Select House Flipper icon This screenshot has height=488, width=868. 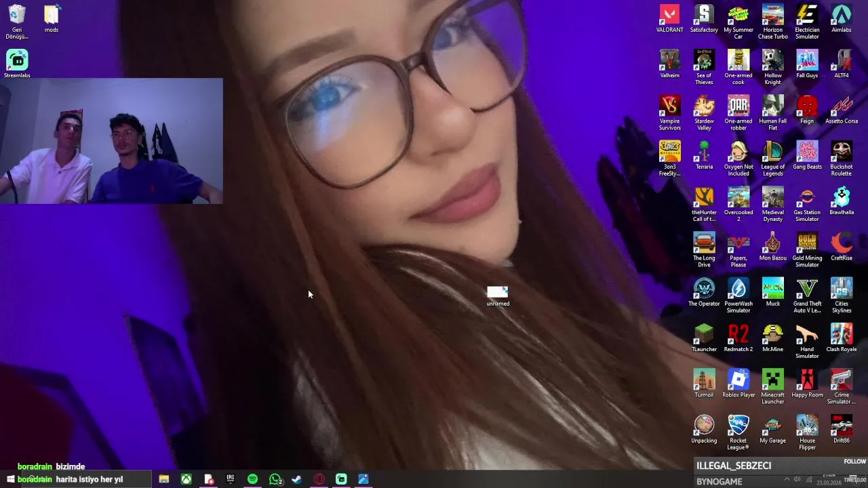click(807, 431)
